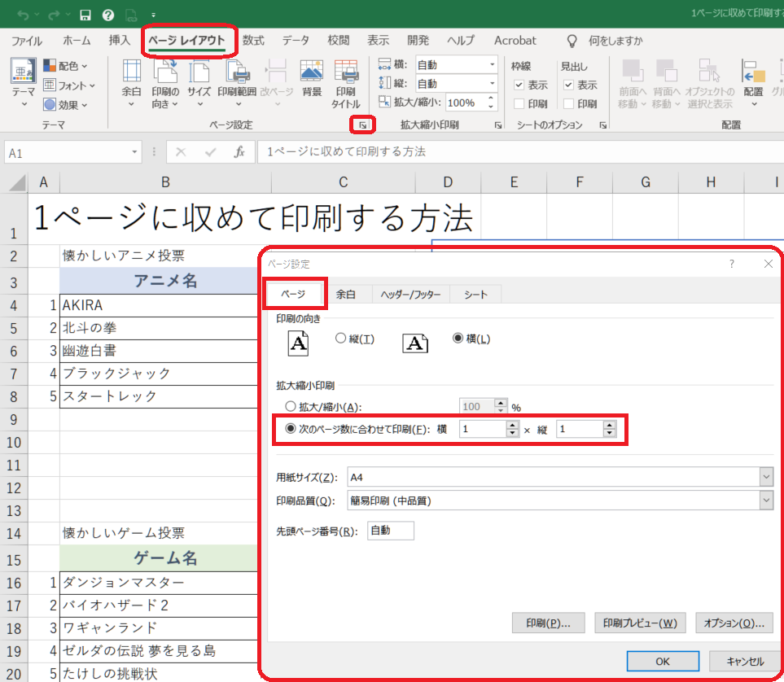Open the 横 width 自動 dropdown in ribbon
Image resolution: width=784 pixels, height=682 pixels.
pyautogui.click(x=493, y=64)
